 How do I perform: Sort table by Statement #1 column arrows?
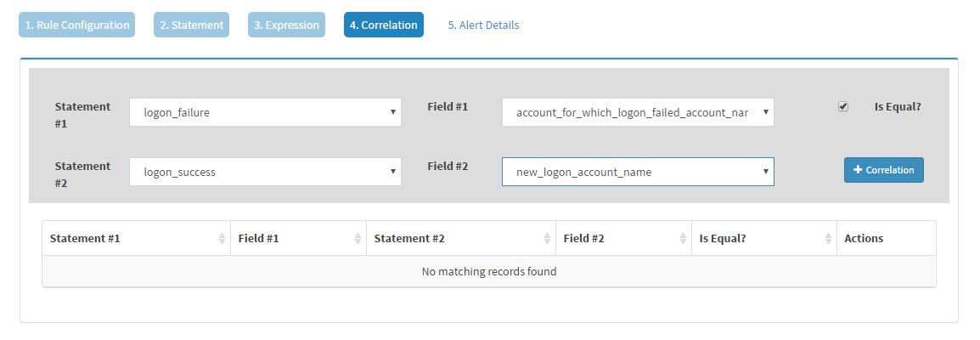click(222, 238)
